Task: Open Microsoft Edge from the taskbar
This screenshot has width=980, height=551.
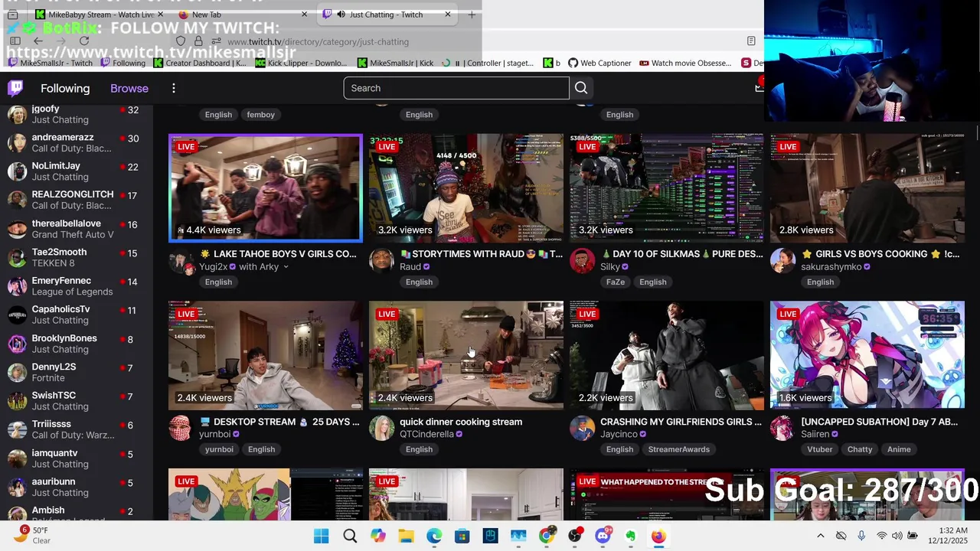Action: [x=434, y=536]
